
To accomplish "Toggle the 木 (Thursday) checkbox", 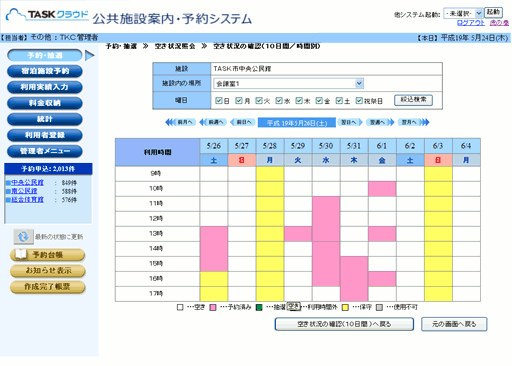I will (299, 100).
